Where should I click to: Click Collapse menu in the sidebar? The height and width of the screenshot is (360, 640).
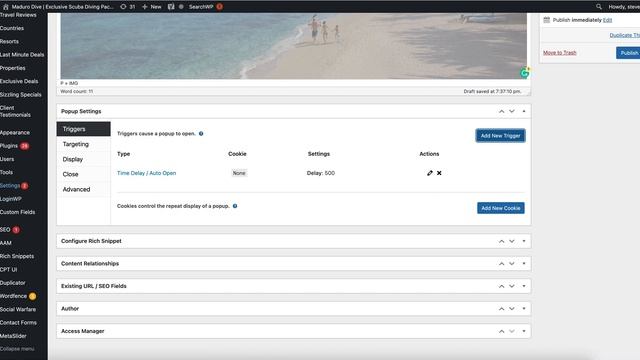[17, 349]
